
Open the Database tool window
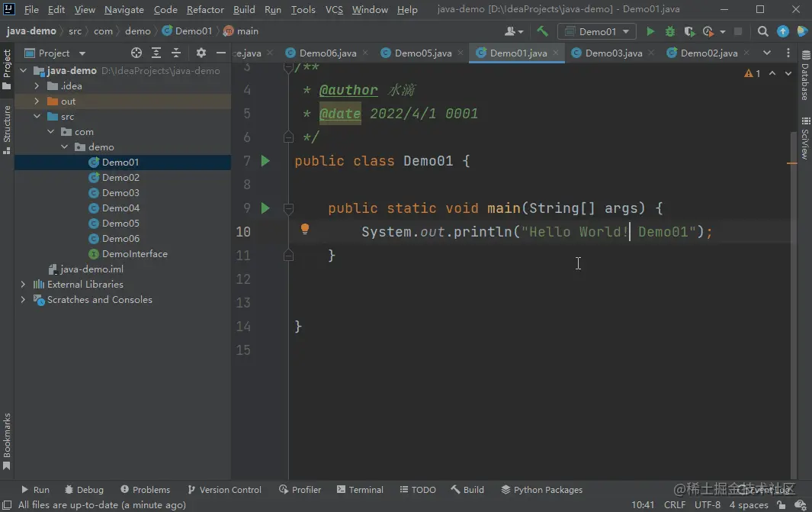pos(805,76)
